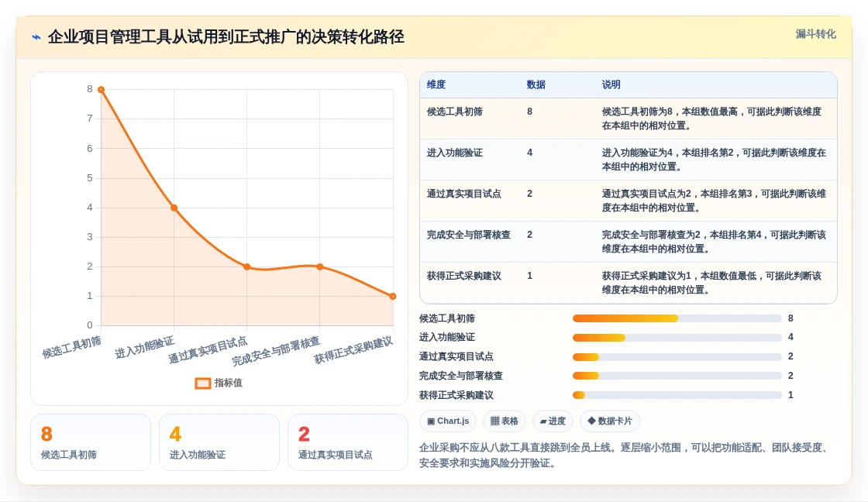Click the 漏斗转化 tag in header
This screenshot has height=502, width=868.
815,34
